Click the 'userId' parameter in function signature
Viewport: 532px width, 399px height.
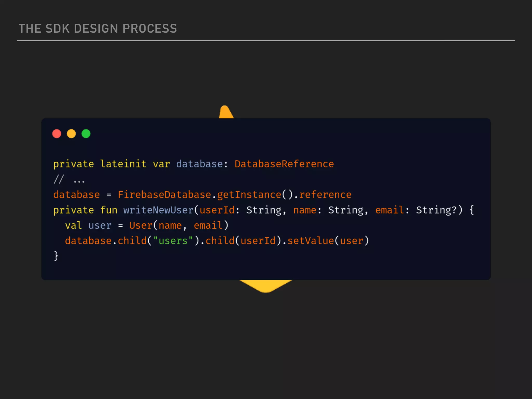pyautogui.click(x=217, y=210)
